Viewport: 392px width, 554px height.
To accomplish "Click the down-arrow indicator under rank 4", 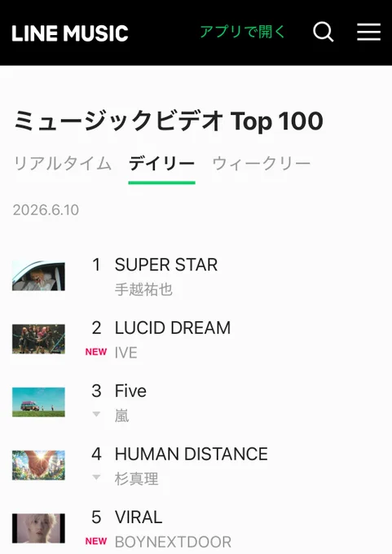I will coord(96,477).
